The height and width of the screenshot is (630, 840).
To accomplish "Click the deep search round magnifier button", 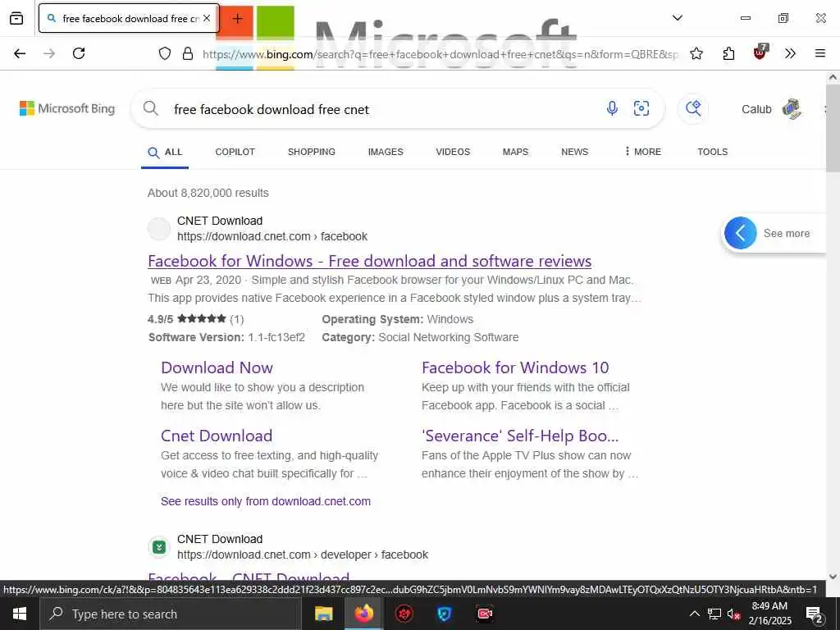I will pos(693,109).
